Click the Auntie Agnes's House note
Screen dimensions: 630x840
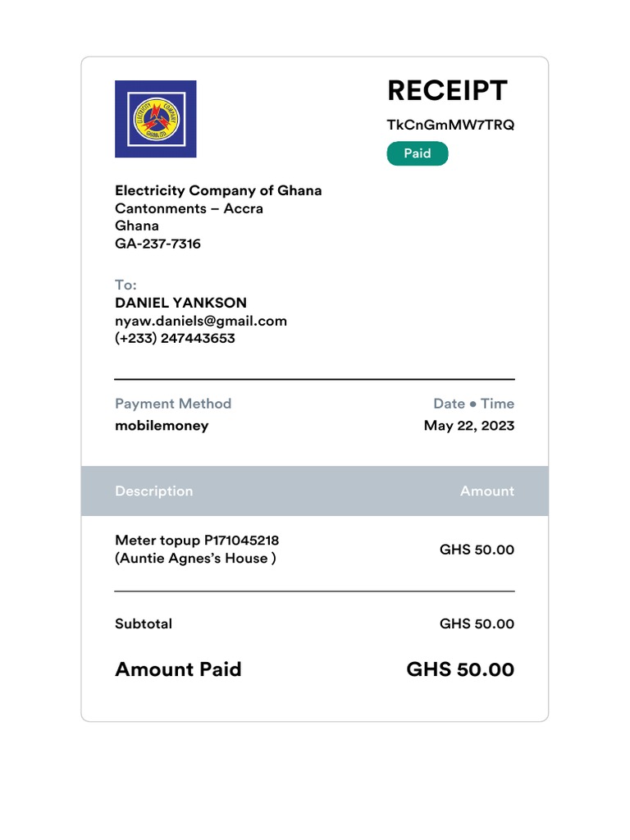click(195, 559)
